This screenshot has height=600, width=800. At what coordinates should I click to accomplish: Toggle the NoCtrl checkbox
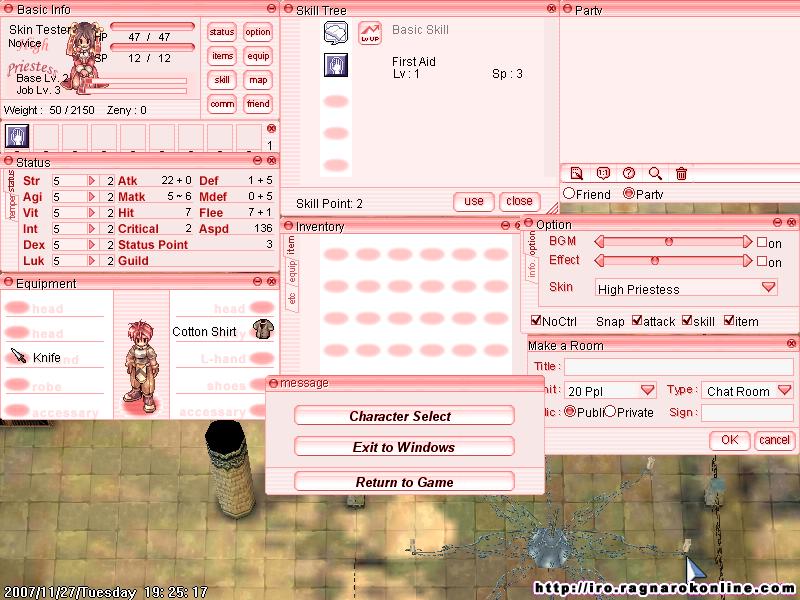coord(536,320)
